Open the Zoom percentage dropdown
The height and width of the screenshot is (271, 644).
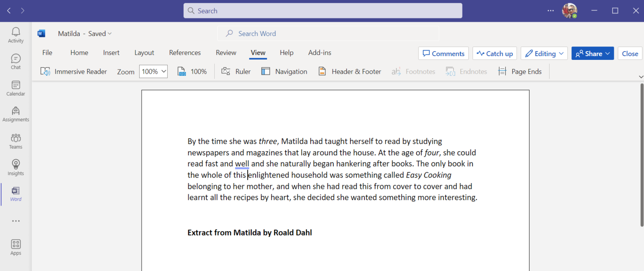(153, 71)
